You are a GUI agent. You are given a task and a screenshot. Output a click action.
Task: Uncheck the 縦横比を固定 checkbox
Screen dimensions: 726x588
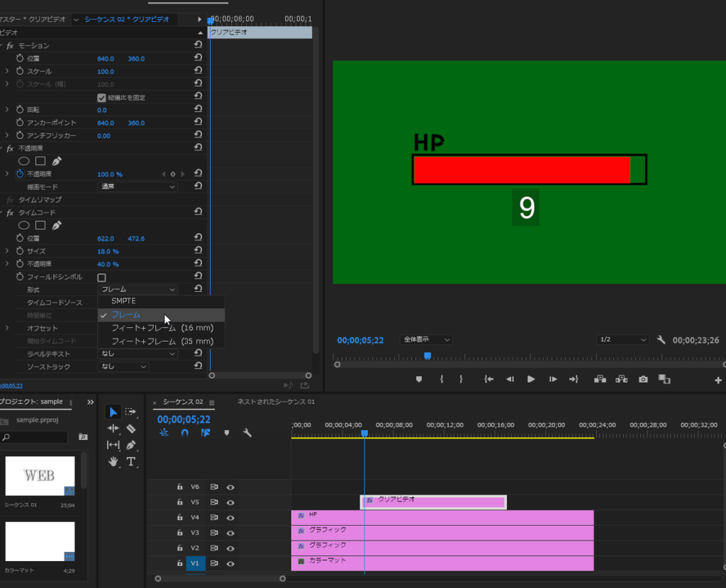[101, 97]
